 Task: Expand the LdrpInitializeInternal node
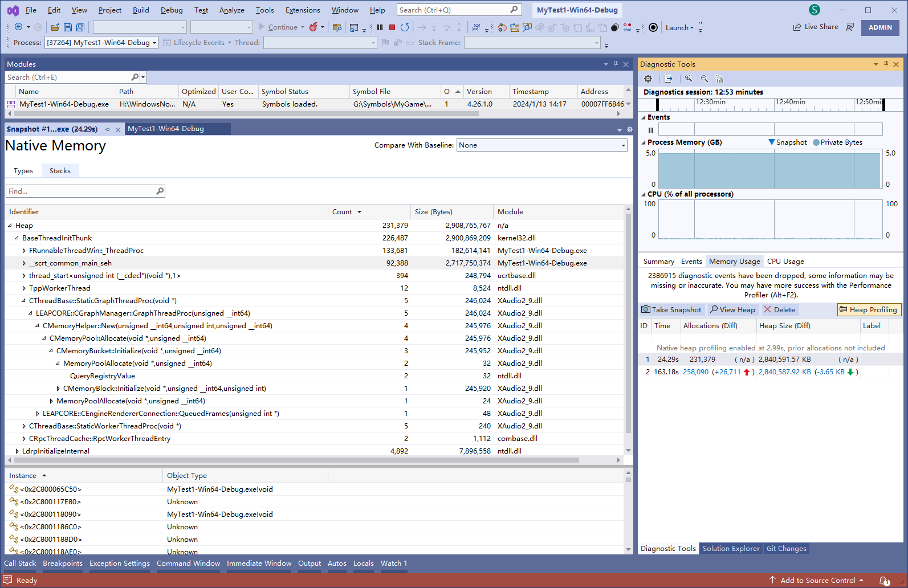pyautogui.click(x=17, y=451)
